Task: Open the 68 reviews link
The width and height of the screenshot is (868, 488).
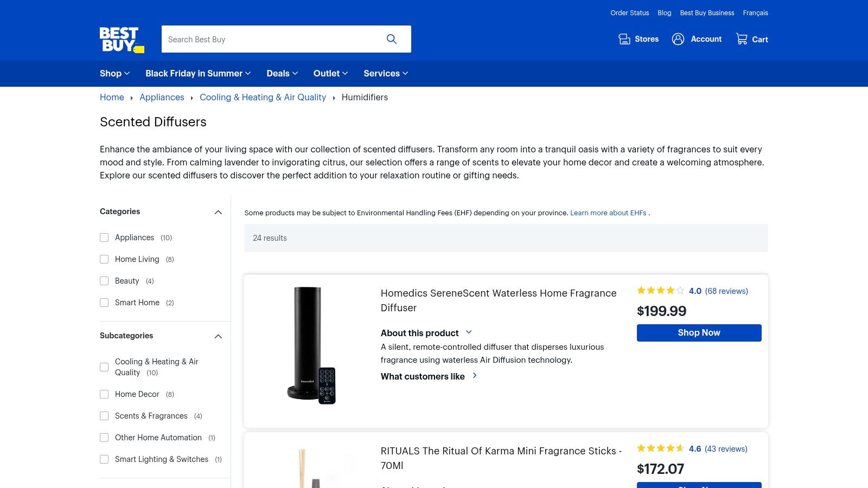Action: tap(726, 291)
